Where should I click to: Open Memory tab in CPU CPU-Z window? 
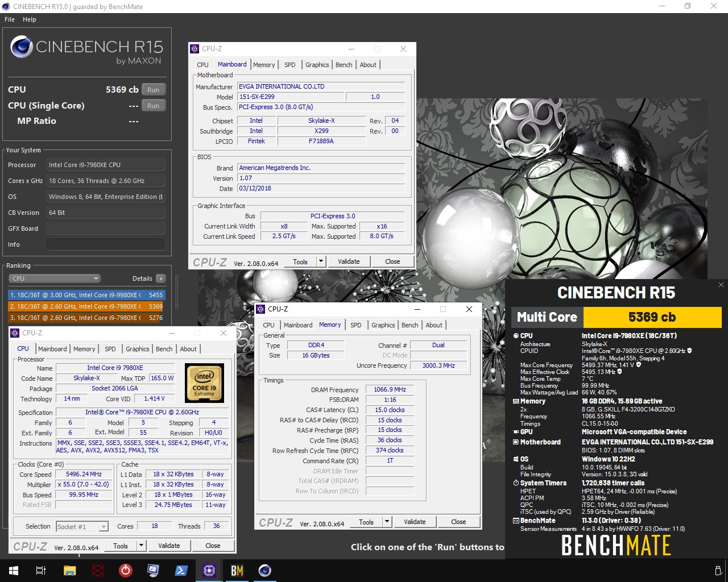click(x=84, y=349)
